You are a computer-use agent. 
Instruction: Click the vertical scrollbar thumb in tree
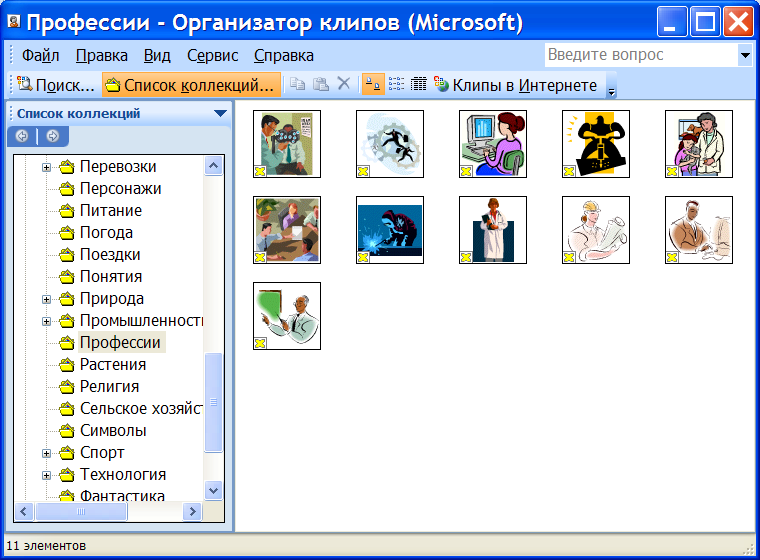(213, 402)
